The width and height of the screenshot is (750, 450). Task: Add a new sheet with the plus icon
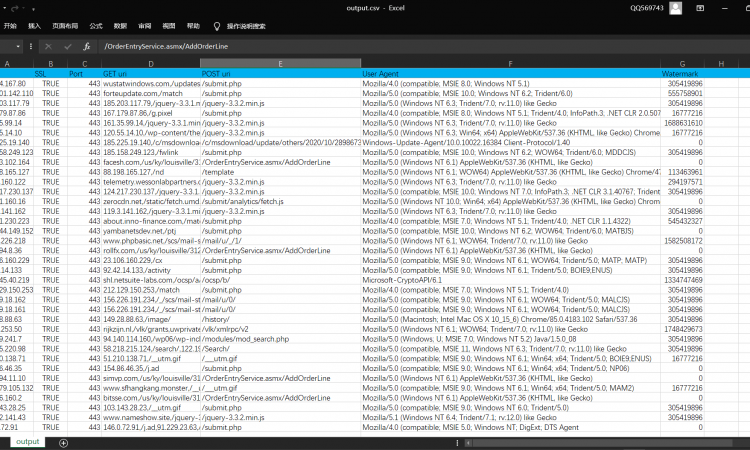[63, 443]
